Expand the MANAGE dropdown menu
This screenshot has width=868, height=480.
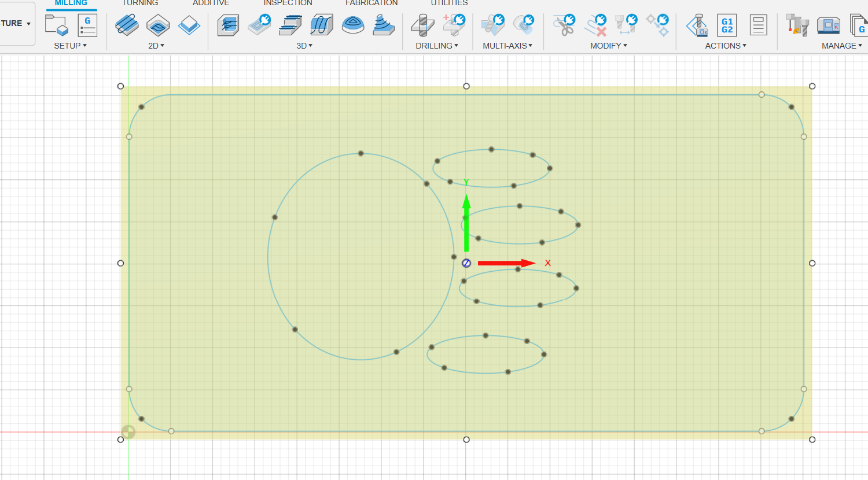pos(842,46)
